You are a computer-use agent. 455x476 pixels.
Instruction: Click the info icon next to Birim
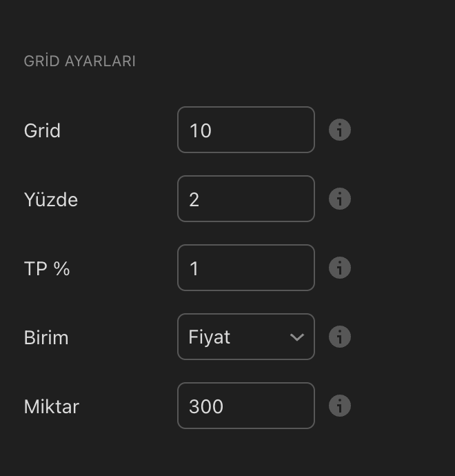pos(339,337)
